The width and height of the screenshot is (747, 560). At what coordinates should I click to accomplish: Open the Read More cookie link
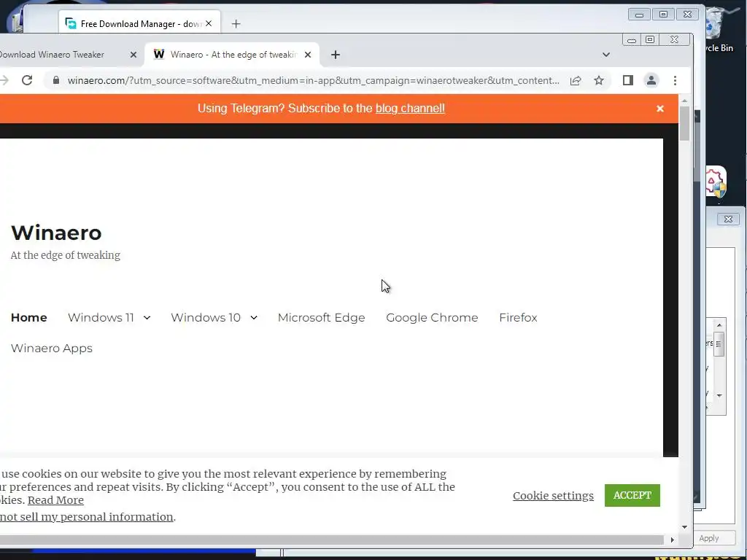tap(55, 500)
